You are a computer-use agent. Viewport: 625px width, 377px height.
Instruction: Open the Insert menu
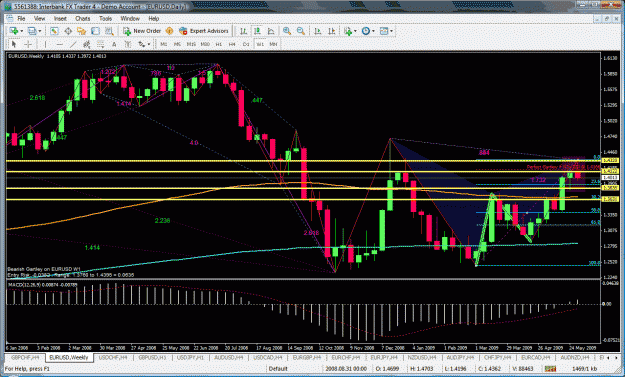tap(60, 18)
